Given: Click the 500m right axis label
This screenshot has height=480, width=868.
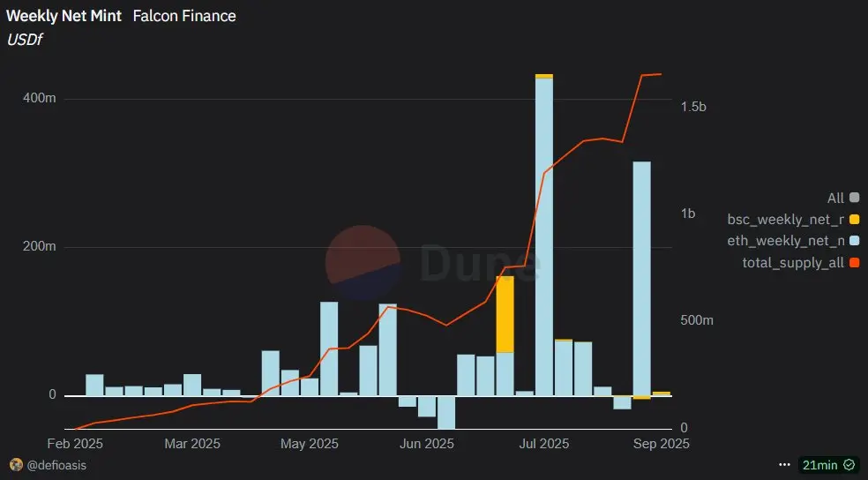Looking at the screenshot, I should [x=697, y=320].
